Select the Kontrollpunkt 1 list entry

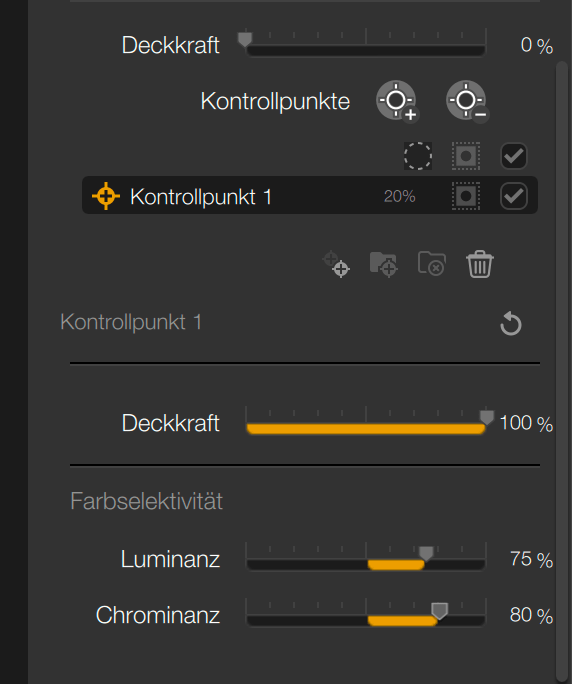(310, 195)
